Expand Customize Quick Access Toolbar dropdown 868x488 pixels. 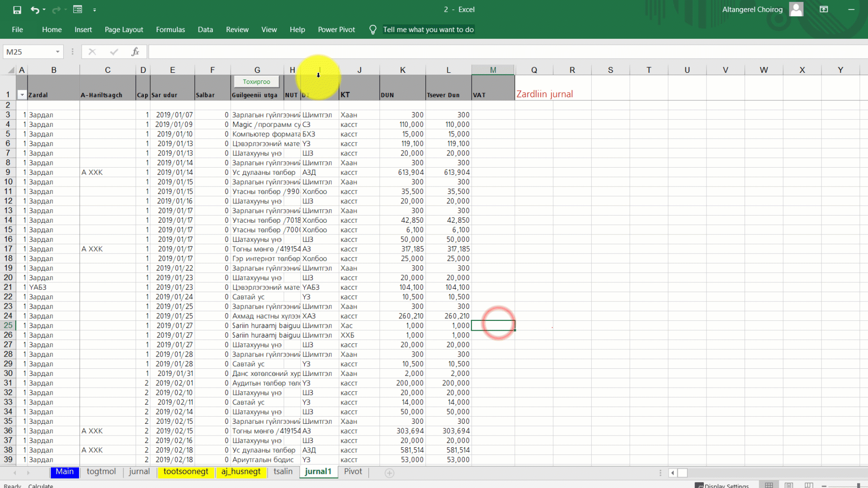94,9
